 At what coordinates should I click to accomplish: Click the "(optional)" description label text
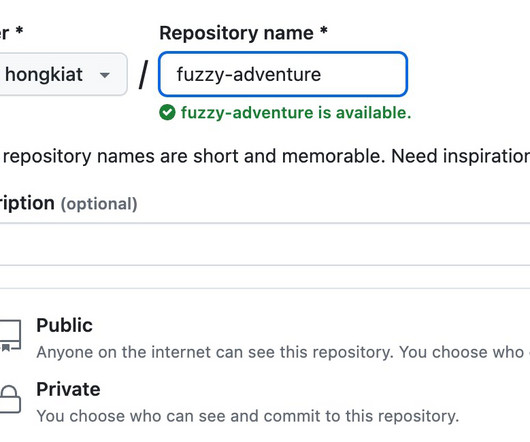pyautogui.click(x=99, y=204)
